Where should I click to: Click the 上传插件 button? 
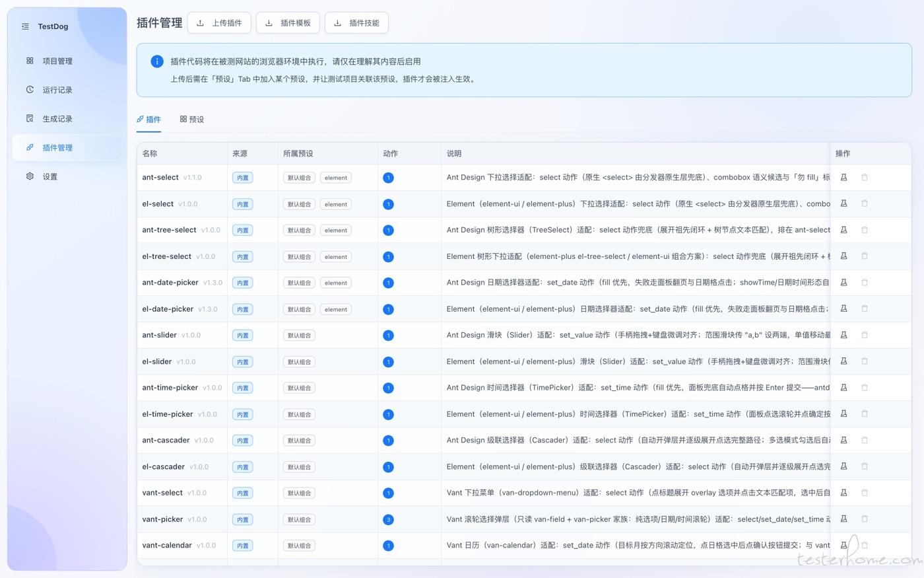coord(219,23)
